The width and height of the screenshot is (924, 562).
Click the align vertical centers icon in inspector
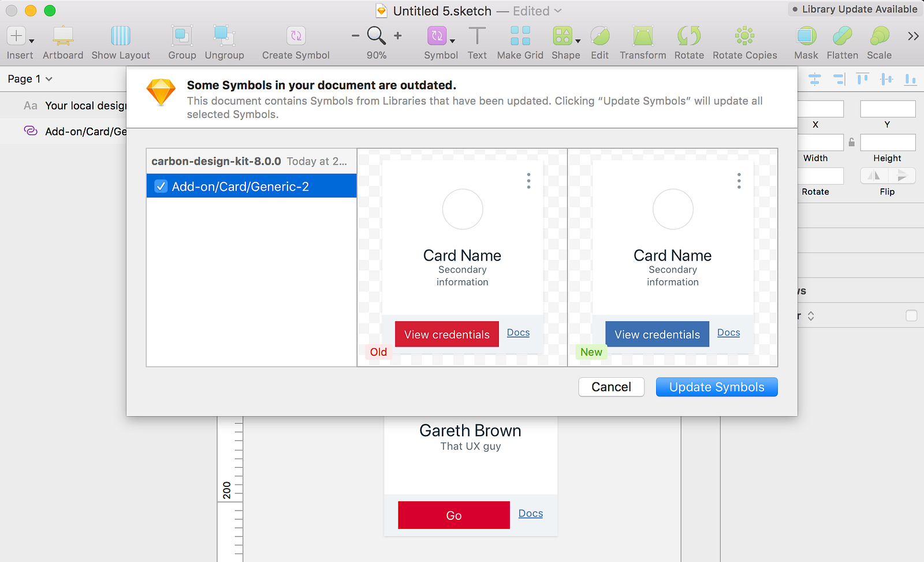click(x=886, y=79)
